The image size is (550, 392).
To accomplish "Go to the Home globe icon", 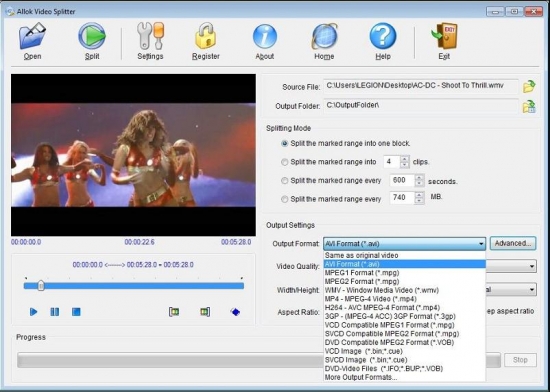I will (324, 36).
